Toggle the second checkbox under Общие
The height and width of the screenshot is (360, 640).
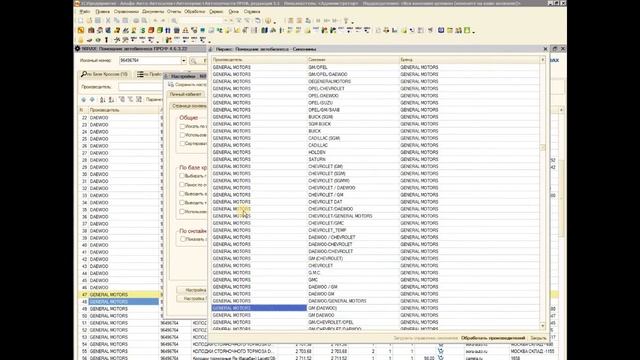(x=182, y=135)
